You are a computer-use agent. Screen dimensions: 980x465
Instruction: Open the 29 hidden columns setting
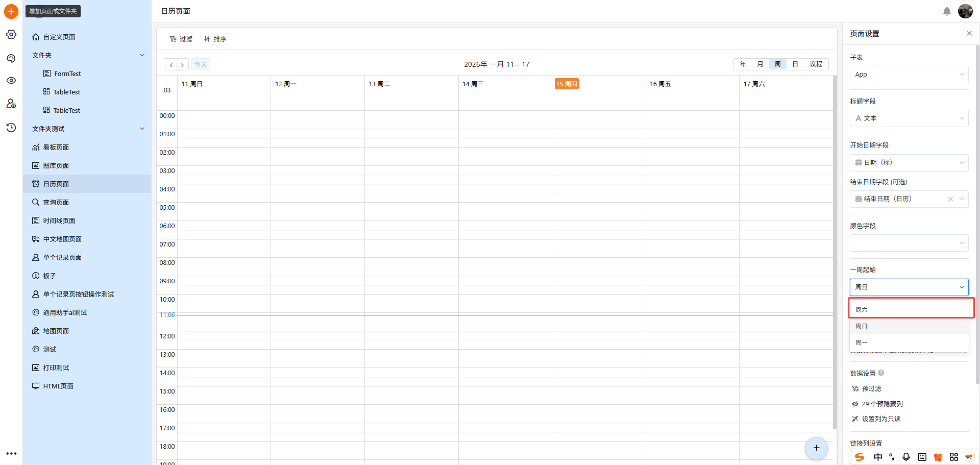882,404
